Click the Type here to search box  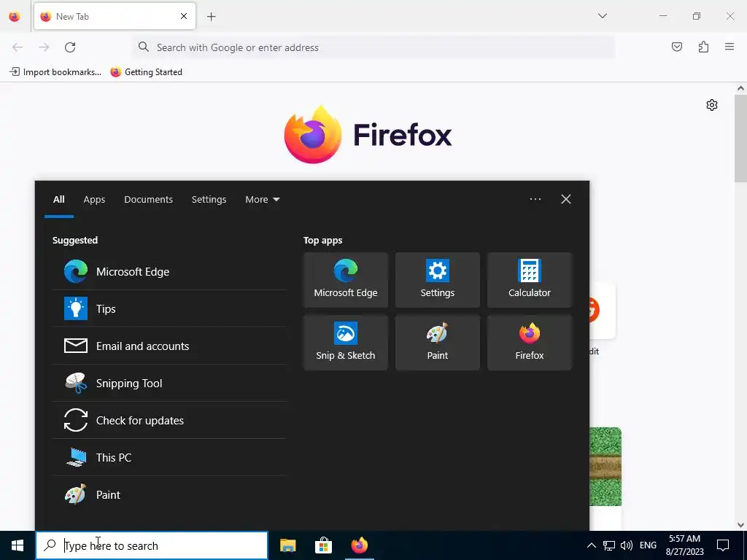pos(152,545)
